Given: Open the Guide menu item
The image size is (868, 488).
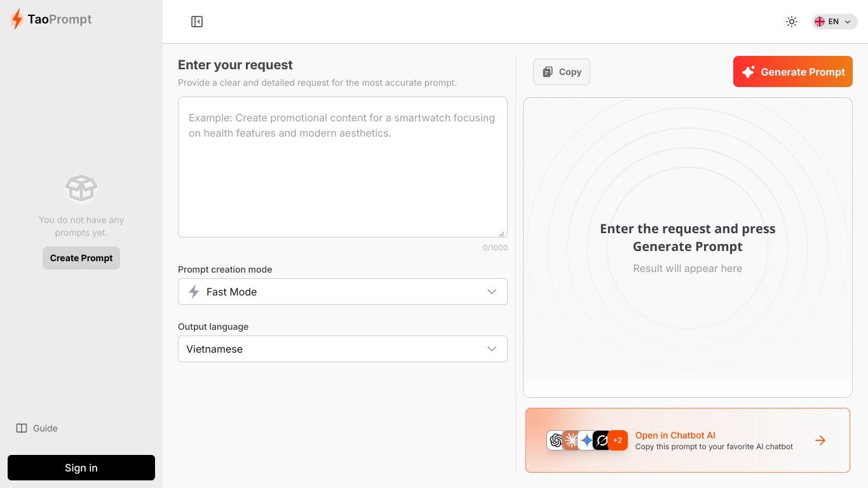Looking at the screenshot, I should pos(45,428).
